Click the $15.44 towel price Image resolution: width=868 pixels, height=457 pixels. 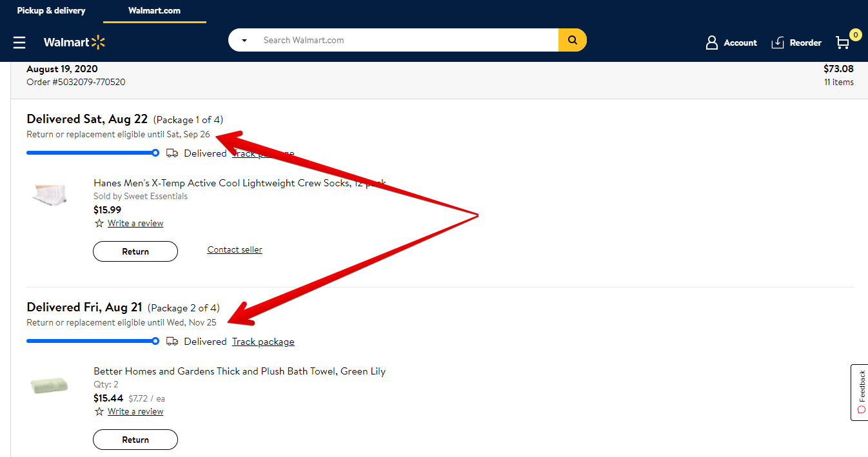click(108, 398)
